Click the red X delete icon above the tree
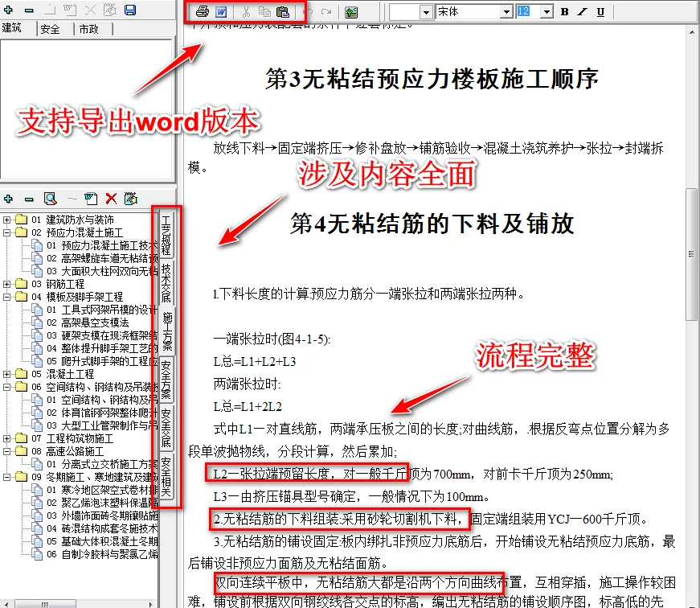Image resolution: width=700 pixels, height=608 pixels. [111, 198]
